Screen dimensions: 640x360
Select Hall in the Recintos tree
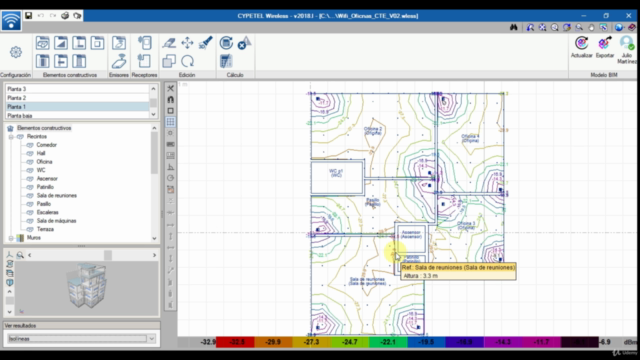click(41, 153)
